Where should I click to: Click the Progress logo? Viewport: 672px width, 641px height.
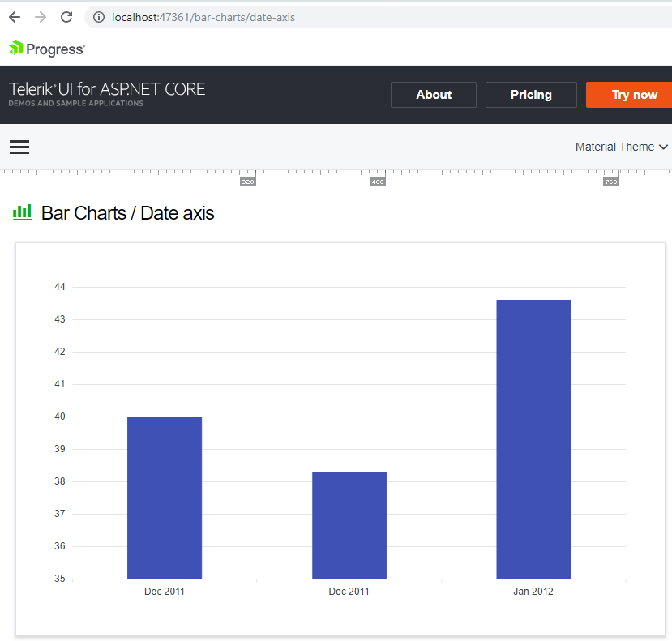(x=47, y=49)
